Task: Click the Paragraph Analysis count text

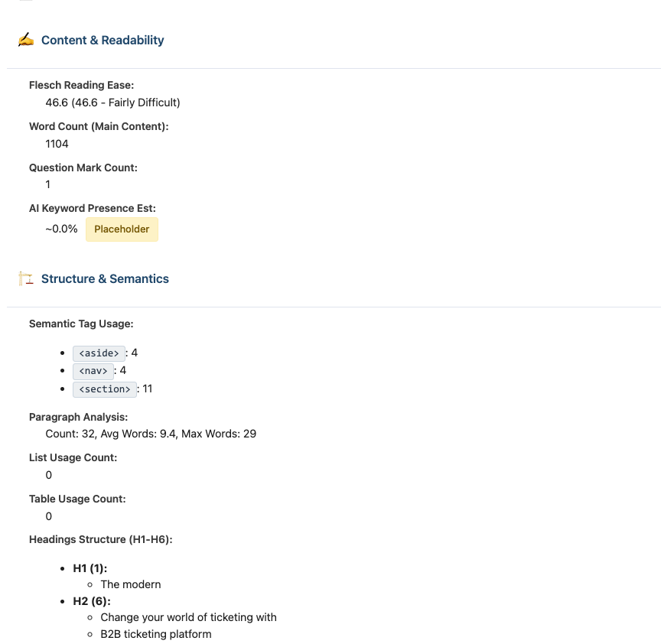Action: 151,434
